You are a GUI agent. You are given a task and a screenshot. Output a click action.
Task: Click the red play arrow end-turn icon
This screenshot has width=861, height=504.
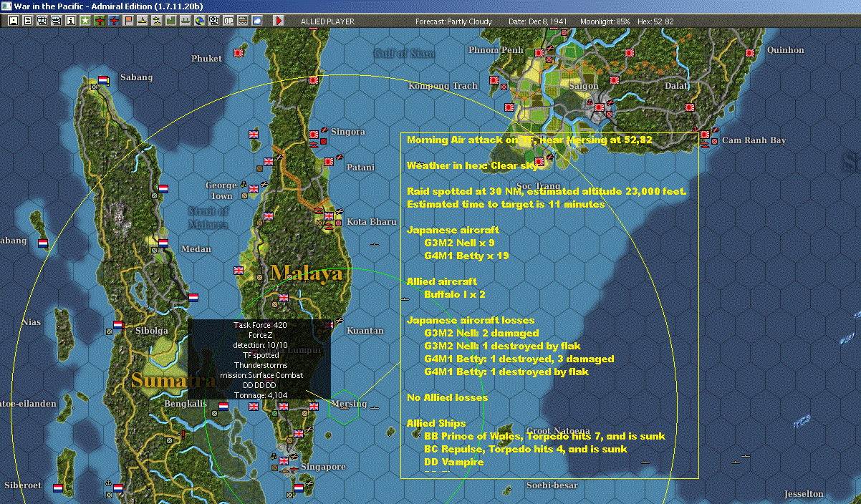pyautogui.click(x=279, y=21)
